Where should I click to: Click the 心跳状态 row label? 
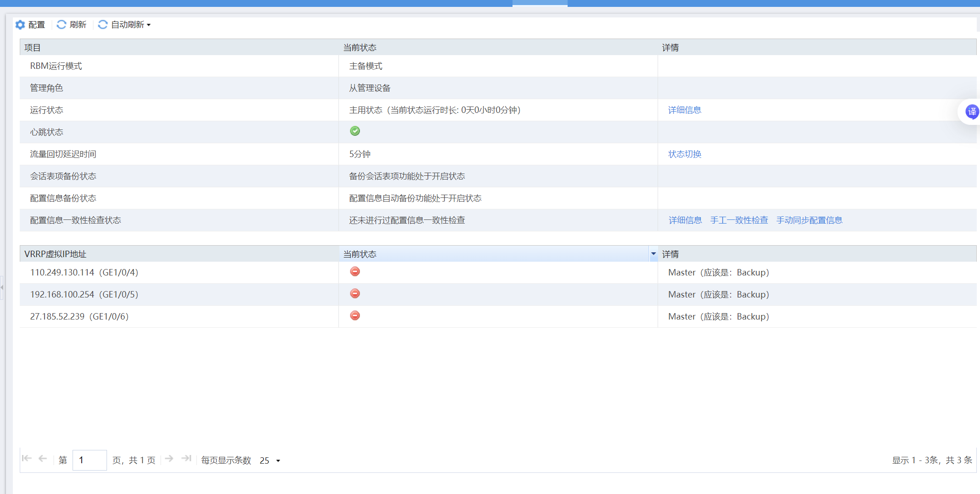click(46, 132)
